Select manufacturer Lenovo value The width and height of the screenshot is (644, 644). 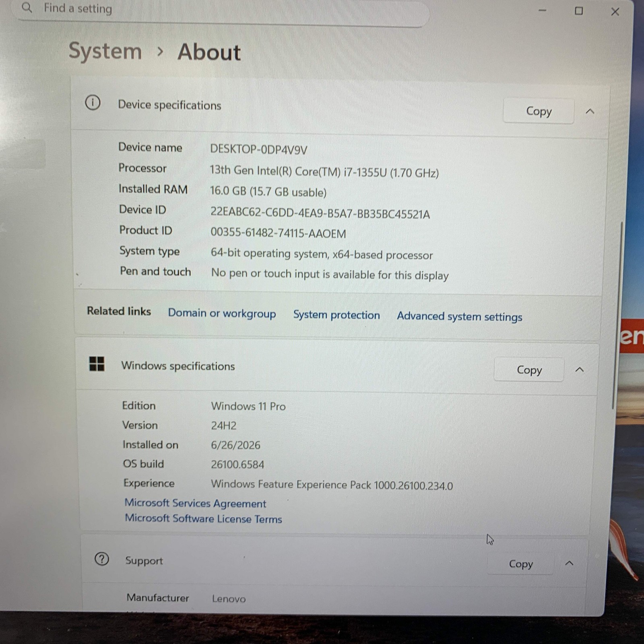pos(229,599)
